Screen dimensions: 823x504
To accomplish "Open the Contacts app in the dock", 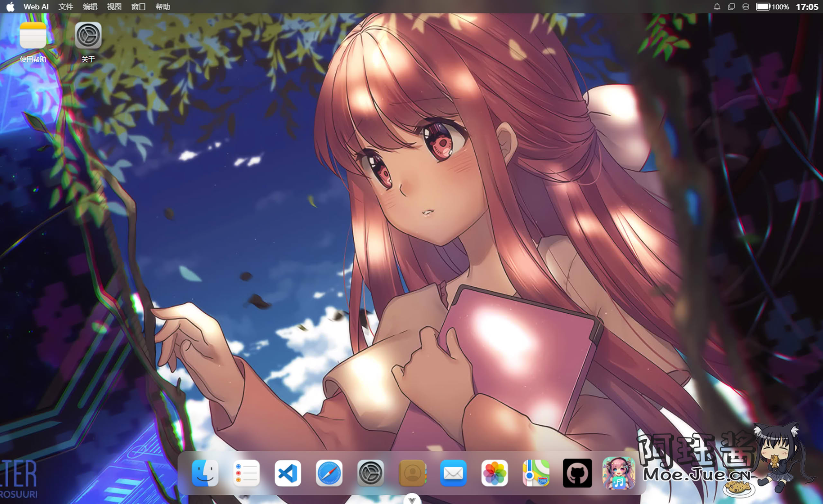I will pyautogui.click(x=412, y=473).
